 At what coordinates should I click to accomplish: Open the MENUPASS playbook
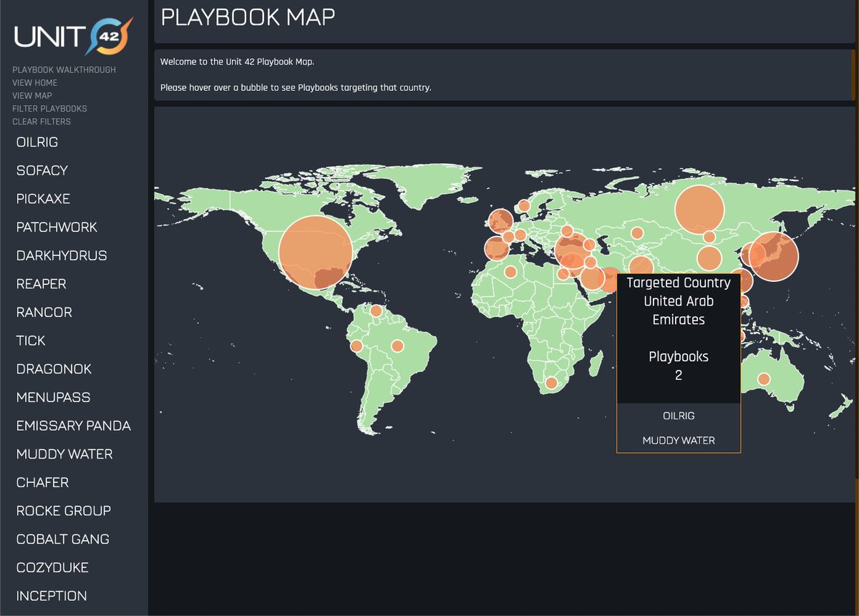(53, 398)
